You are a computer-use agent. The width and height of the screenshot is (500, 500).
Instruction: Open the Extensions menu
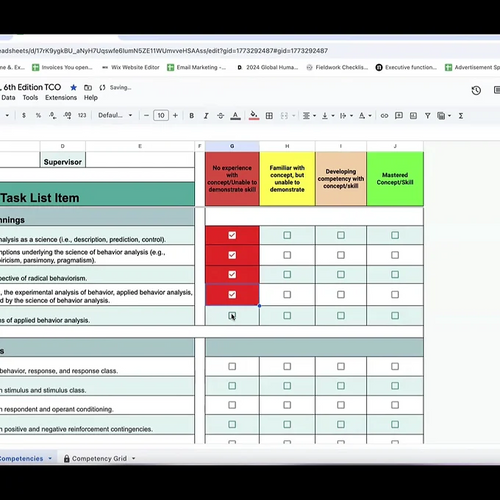[x=61, y=97]
